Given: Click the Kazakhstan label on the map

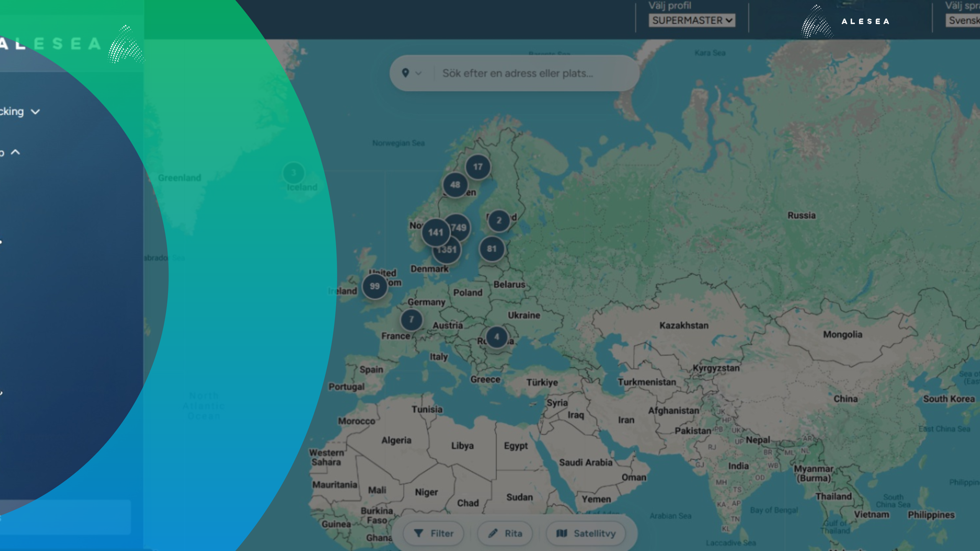Looking at the screenshot, I should tap(684, 325).
